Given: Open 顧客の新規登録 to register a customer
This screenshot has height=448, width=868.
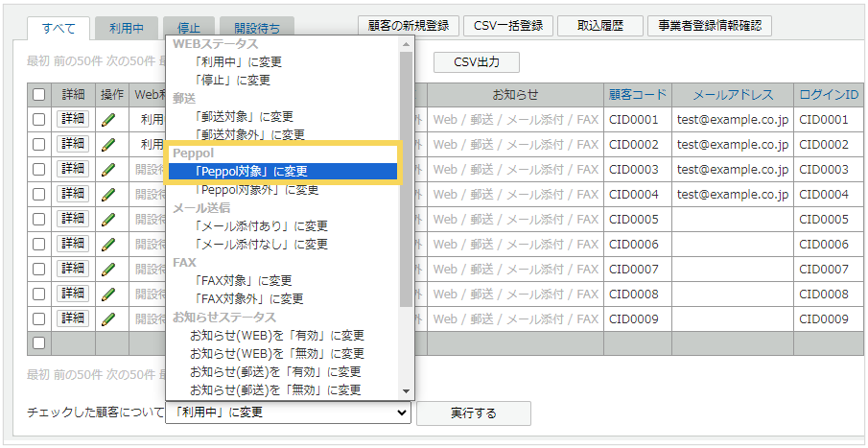Looking at the screenshot, I should [409, 26].
